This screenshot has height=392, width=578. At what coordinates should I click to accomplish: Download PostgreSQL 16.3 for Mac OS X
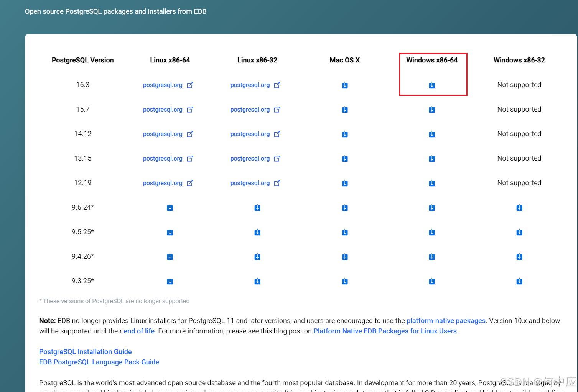(345, 85)
